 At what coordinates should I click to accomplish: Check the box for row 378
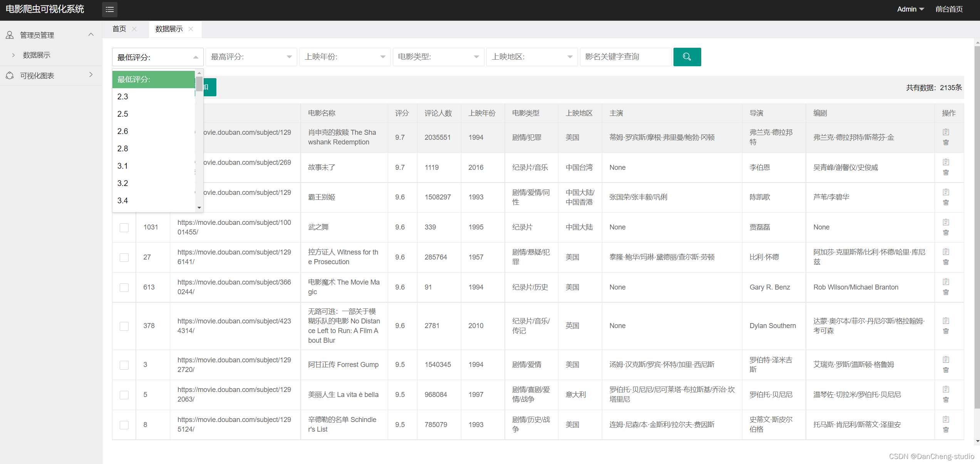(x=124, y=326)
